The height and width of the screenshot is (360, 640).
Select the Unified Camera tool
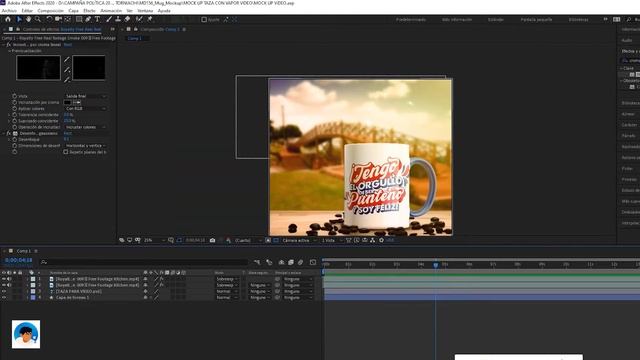[58, 19]
